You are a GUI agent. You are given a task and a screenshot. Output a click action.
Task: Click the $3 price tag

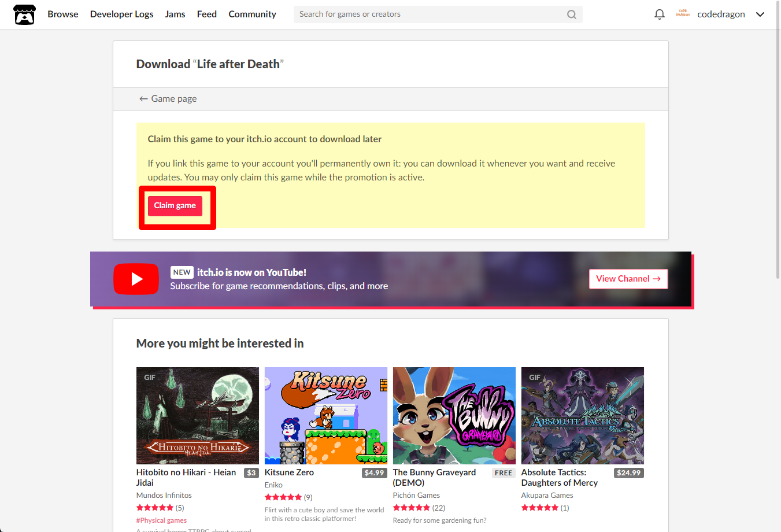251,473
